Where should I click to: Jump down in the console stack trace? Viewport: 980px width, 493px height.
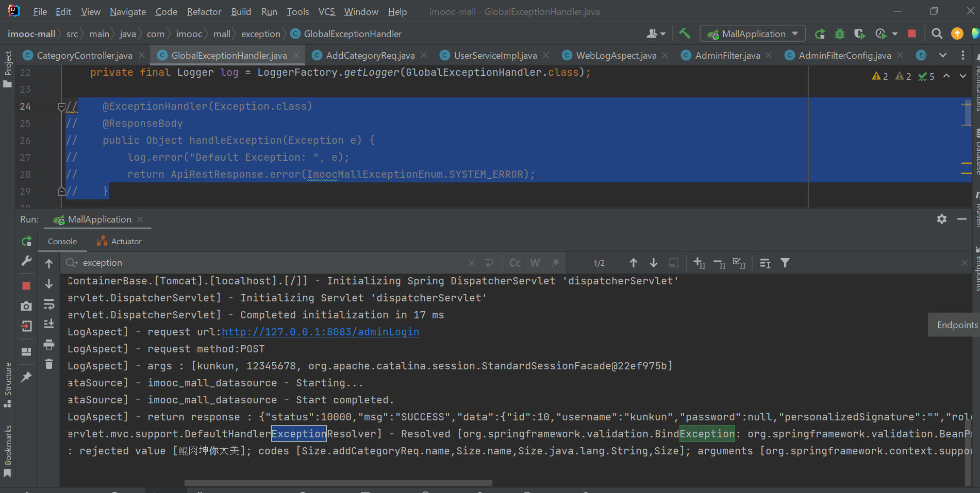coord(49,284)
